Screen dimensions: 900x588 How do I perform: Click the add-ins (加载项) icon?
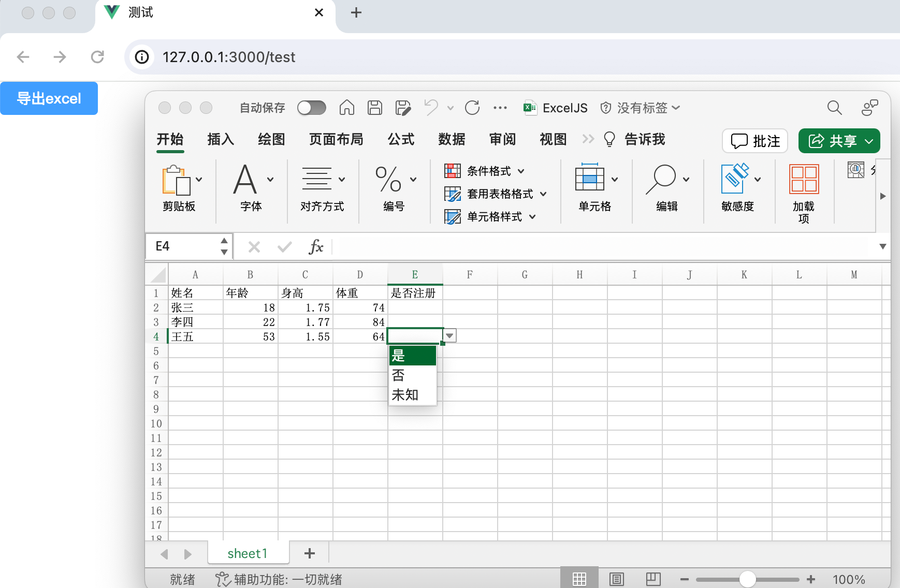[804, 179]
